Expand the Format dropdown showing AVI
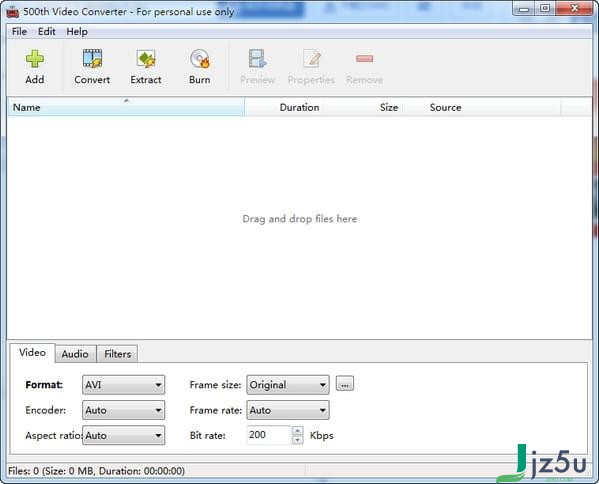 point(123,385)
